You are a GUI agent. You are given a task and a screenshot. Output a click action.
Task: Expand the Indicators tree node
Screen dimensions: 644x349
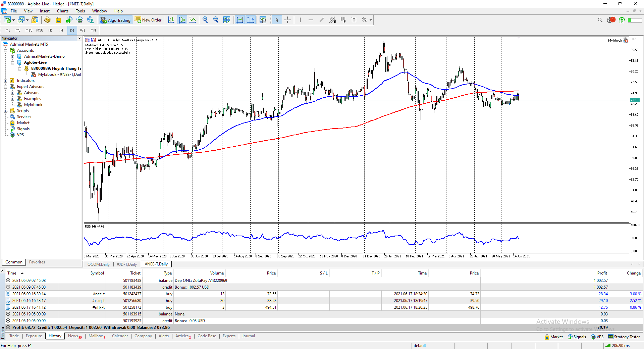pos(6,81)
